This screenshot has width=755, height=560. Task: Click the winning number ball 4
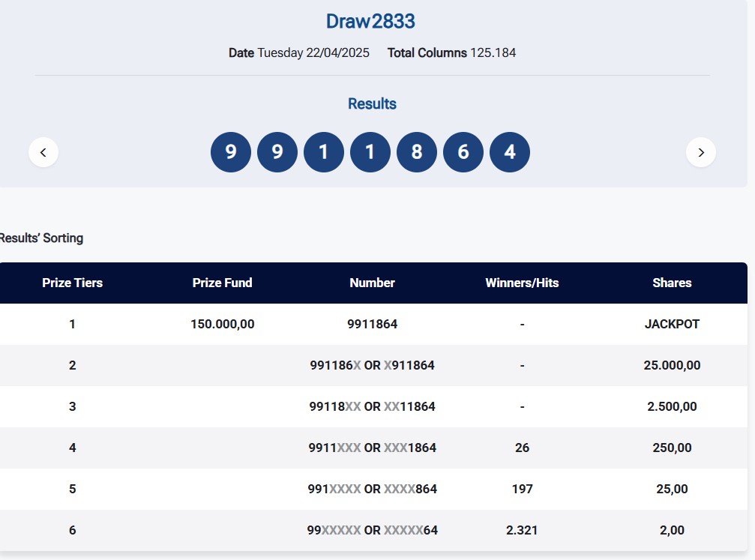point(510,152)
